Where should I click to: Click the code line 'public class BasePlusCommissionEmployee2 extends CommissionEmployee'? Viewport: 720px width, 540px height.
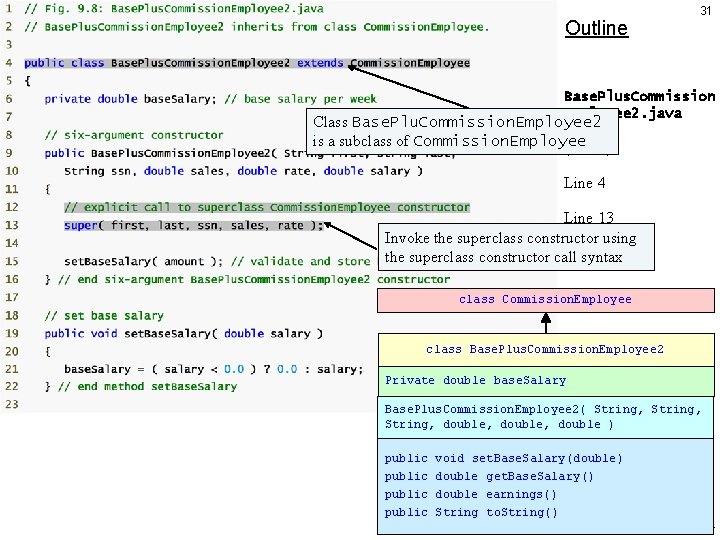coord(247,63)
